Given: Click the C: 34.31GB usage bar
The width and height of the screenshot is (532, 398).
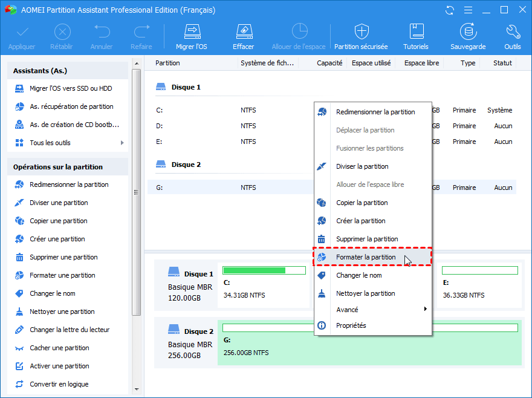Looking at the screenshot, I should click(264, 270).
